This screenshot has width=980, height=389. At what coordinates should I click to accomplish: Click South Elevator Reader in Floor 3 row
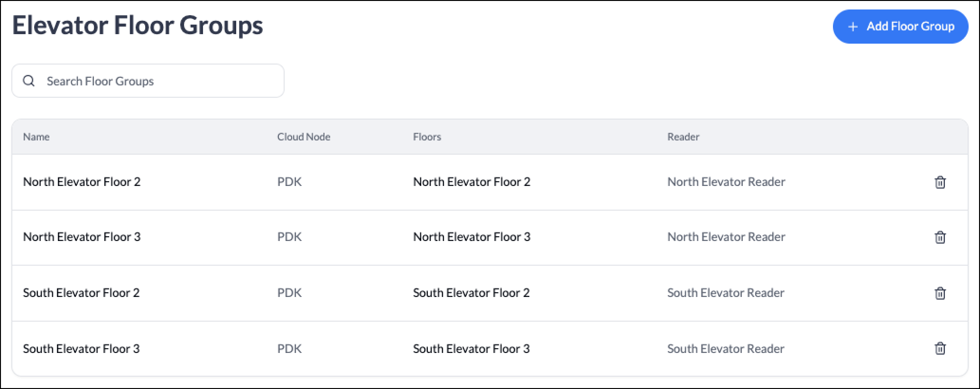pos(726,349)
